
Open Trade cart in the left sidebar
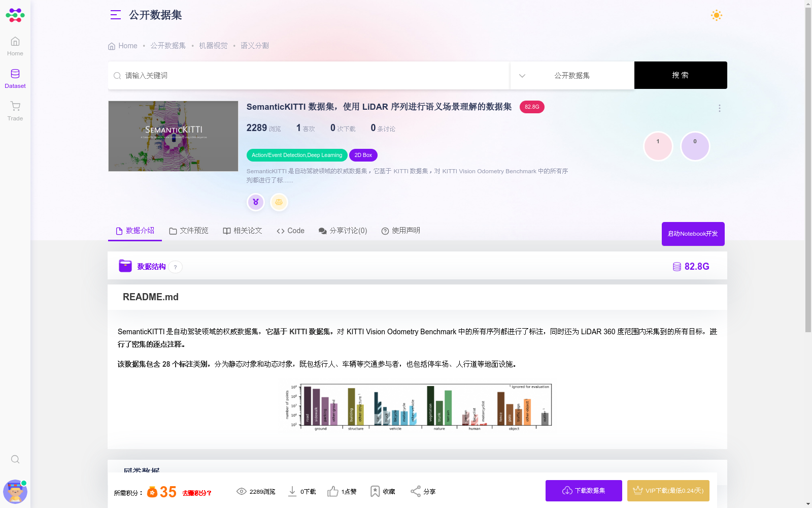coord(15,111)
